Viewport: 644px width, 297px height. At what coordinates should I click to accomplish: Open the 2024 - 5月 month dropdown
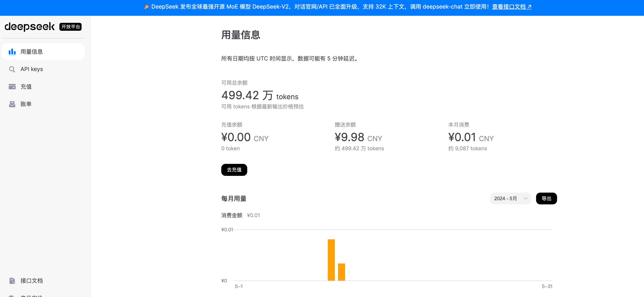click(510, 198)
